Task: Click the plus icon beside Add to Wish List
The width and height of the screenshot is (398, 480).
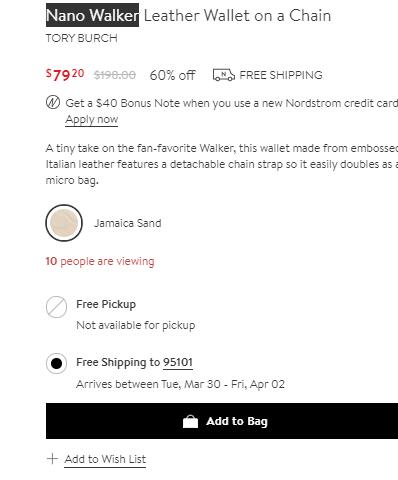Action: click(52, 459)
